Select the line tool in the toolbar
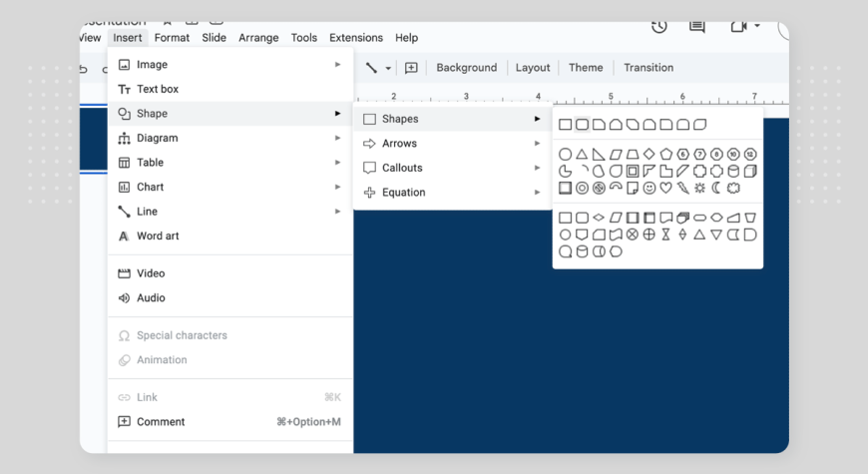Image resolution: width=868 pixels, height=474 pixels. tap(371, 68)
